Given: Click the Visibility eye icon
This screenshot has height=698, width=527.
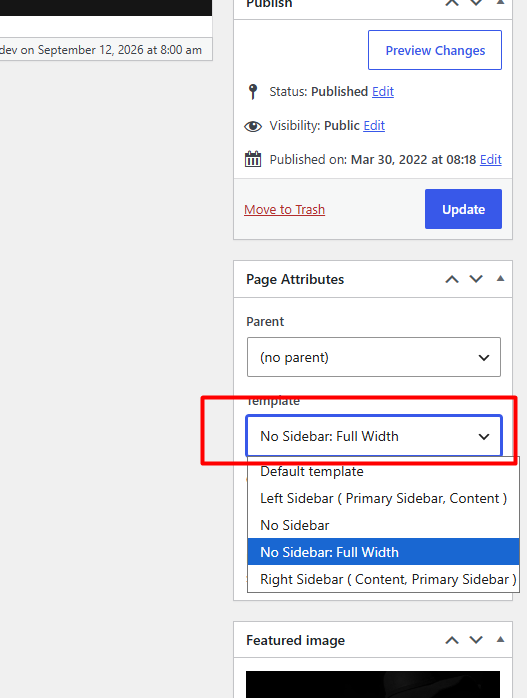Looking at the screenshot, I should (253, 126).
